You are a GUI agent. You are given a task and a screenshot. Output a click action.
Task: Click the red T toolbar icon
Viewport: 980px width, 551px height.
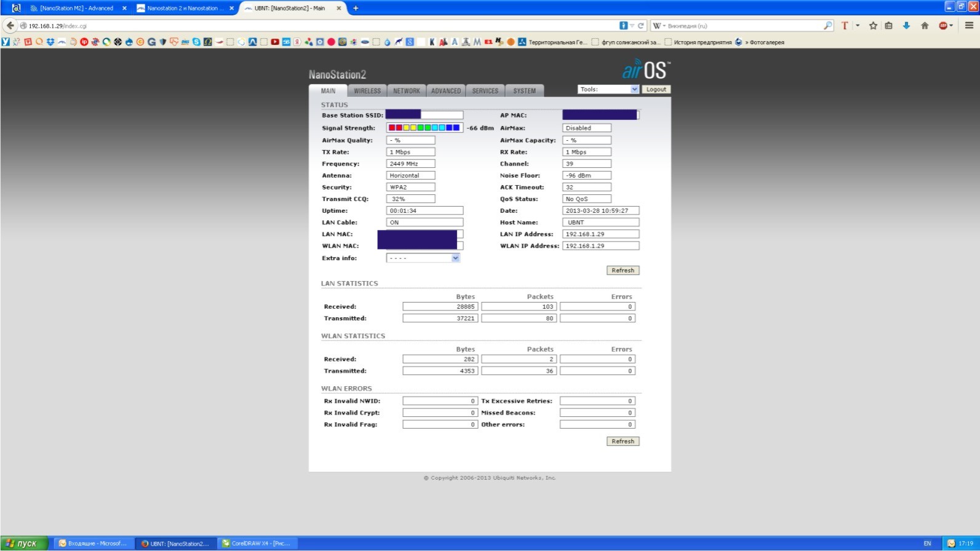845,25
